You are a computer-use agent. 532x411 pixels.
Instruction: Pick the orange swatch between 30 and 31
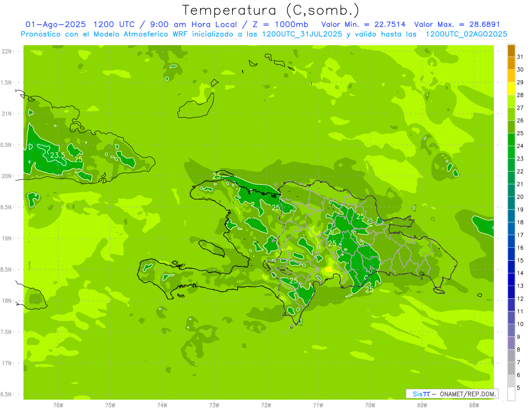pos(511,63)
